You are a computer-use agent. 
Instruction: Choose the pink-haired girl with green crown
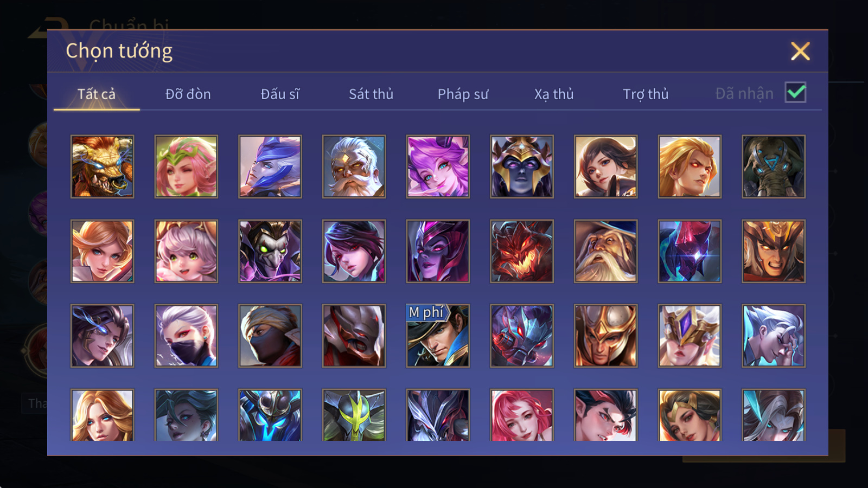click(x=186, y=166)
